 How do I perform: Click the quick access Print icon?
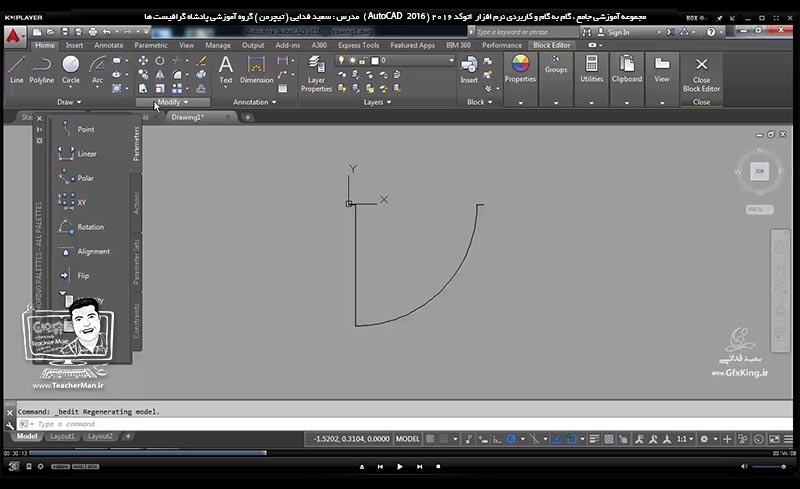point(92,32)
